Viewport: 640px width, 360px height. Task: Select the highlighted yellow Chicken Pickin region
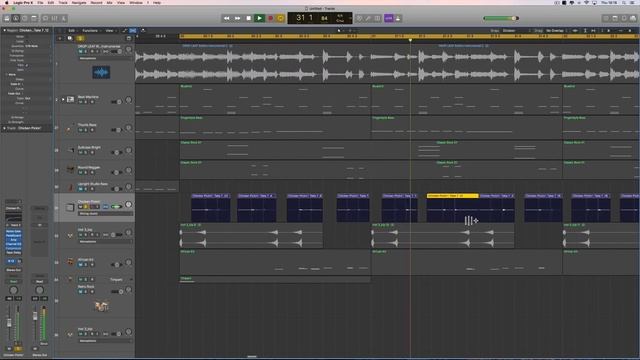click(x=452, y=196)
